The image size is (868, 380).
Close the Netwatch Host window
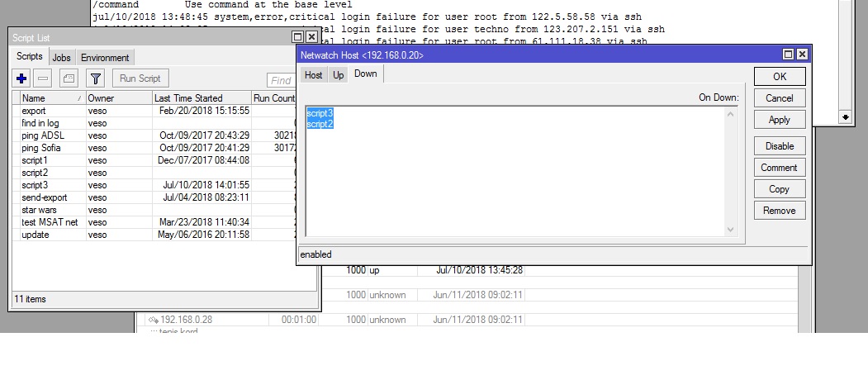802,55
